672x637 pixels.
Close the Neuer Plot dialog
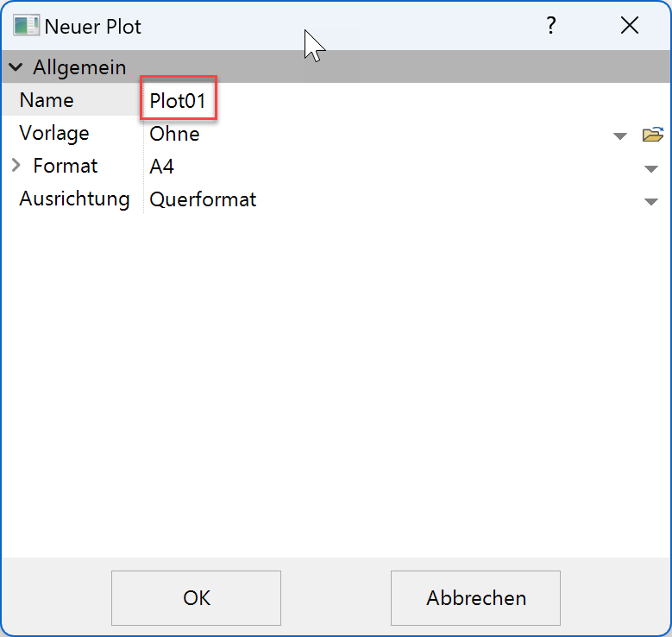click(x=630, y=26)
